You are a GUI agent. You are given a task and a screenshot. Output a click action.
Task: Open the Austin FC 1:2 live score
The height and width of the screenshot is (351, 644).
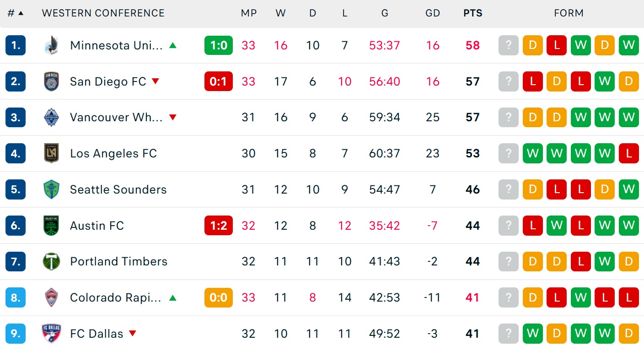(218, 226)
